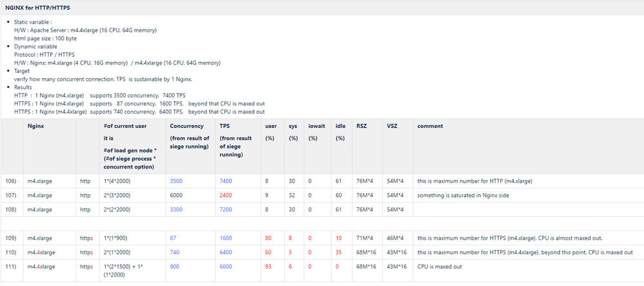
Task: Click the red 2400 TPS value
Action: point(226,195)
